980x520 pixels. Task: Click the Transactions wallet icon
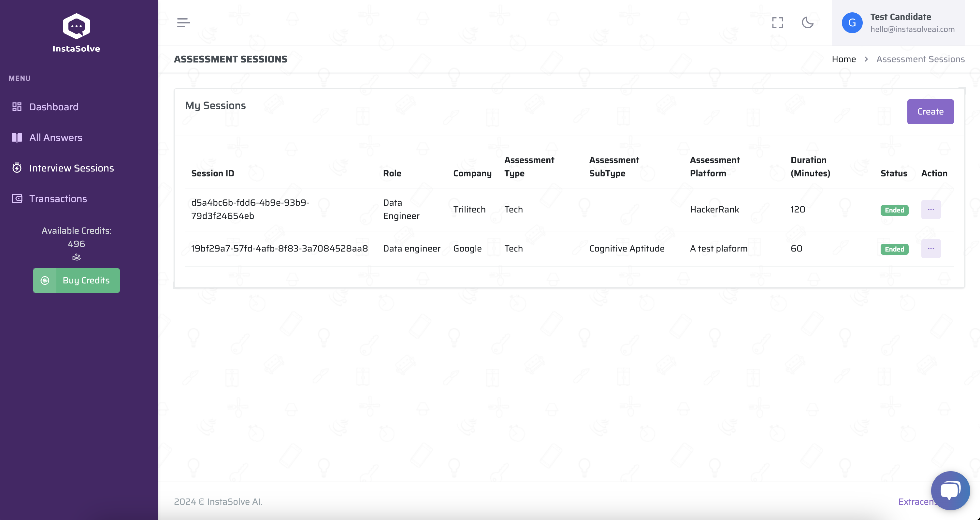tap(17, 199)
